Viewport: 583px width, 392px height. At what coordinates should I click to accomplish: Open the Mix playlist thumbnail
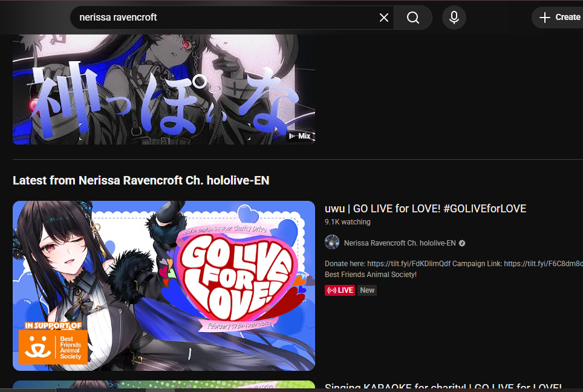tap(164, 90)
